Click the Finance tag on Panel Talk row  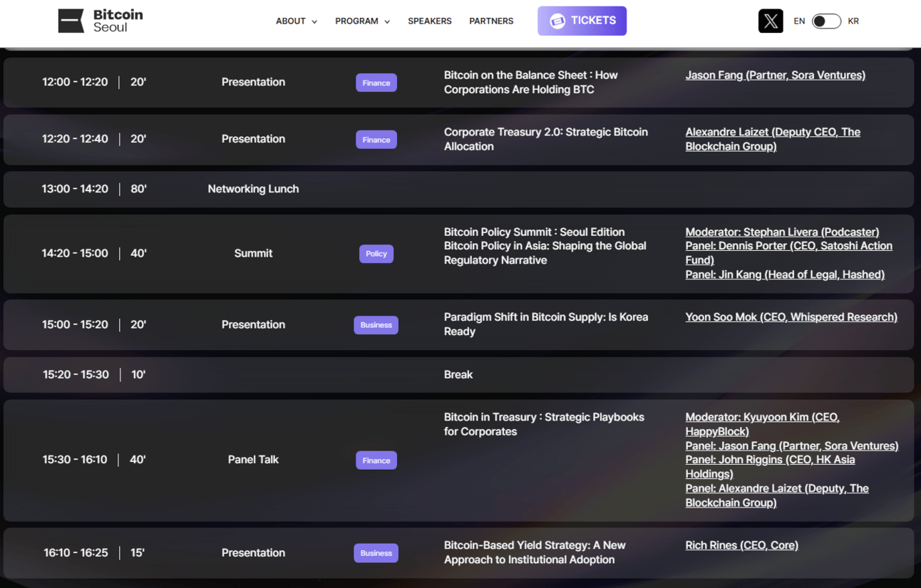click(376, 460)
